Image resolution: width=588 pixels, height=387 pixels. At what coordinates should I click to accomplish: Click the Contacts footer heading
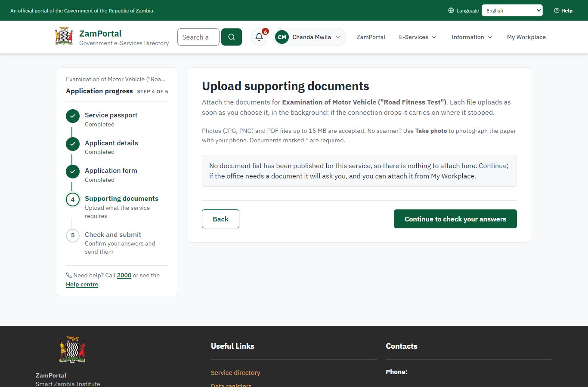[x=402, y=346]
